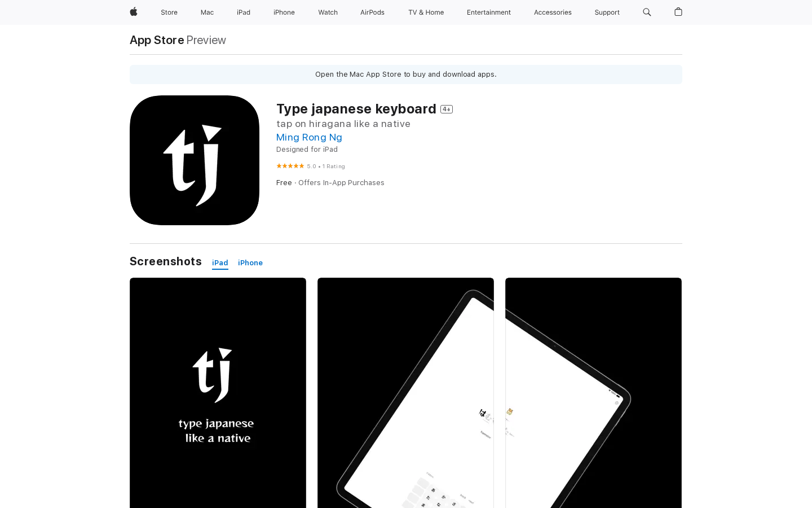Open the Store menu
This screenshot has width=812, height=508.
pos(169,12)
